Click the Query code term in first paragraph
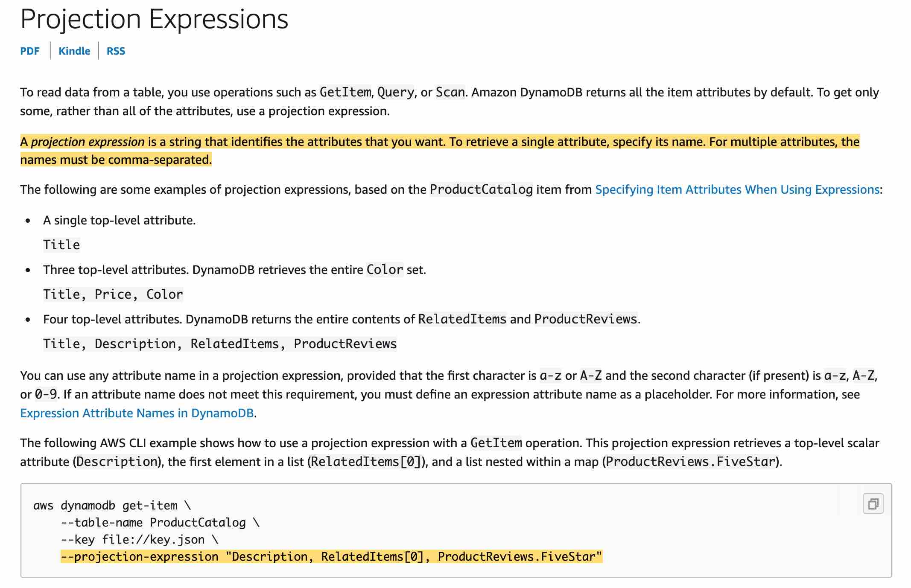 pyautogui.click(x=396, y=92)
